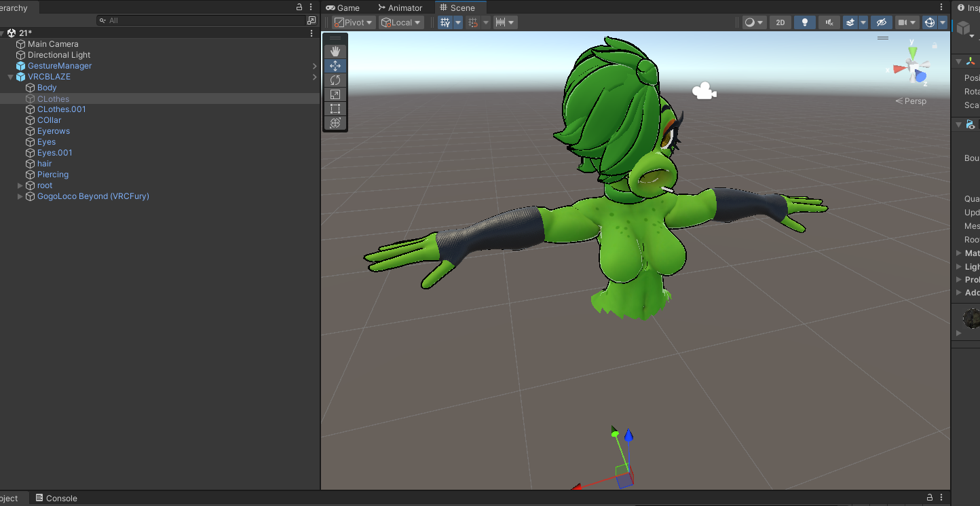This screenshot has width=980, height=506.
Task: Select the Scale tool
Action: (335, 94)
